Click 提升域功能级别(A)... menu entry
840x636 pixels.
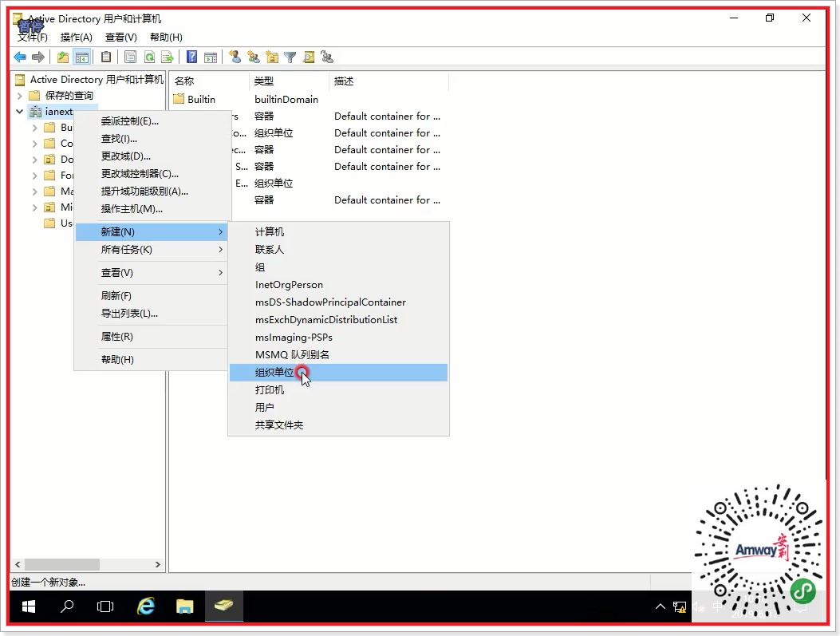pyautogui.click(x=152, y=192)
